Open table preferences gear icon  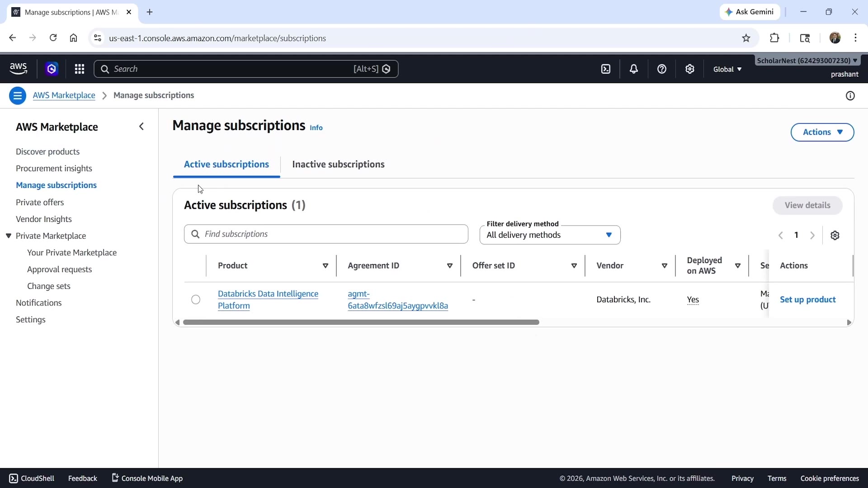[x=835, y=235]
